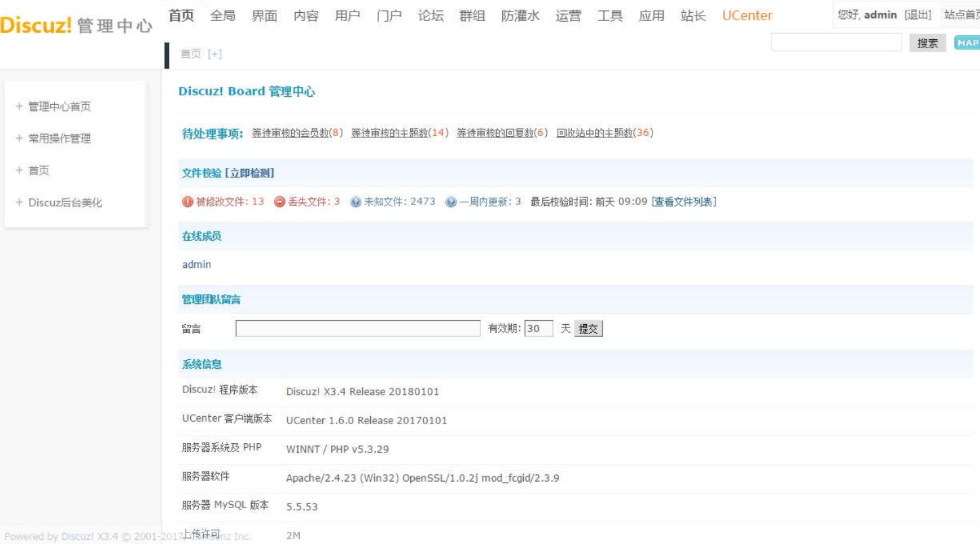Go to the 运营 menu
This screenshot has width=980, height=544.
coord(569,16)
